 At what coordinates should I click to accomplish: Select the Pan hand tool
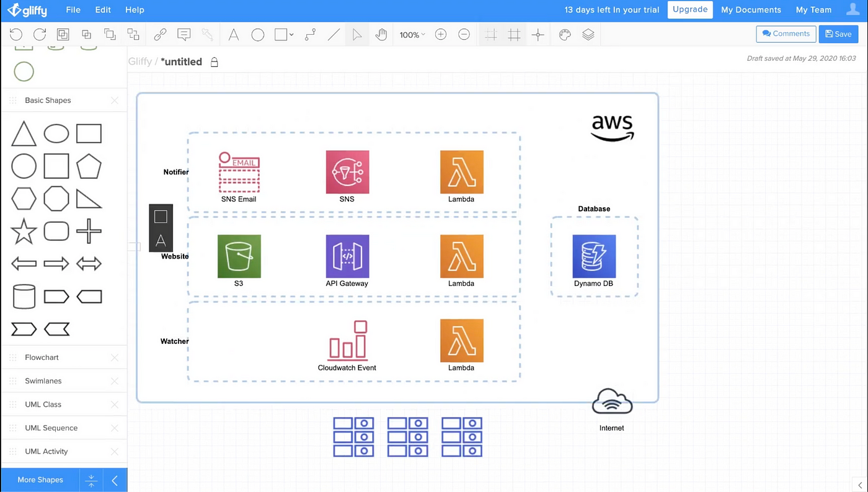[381, 35]
